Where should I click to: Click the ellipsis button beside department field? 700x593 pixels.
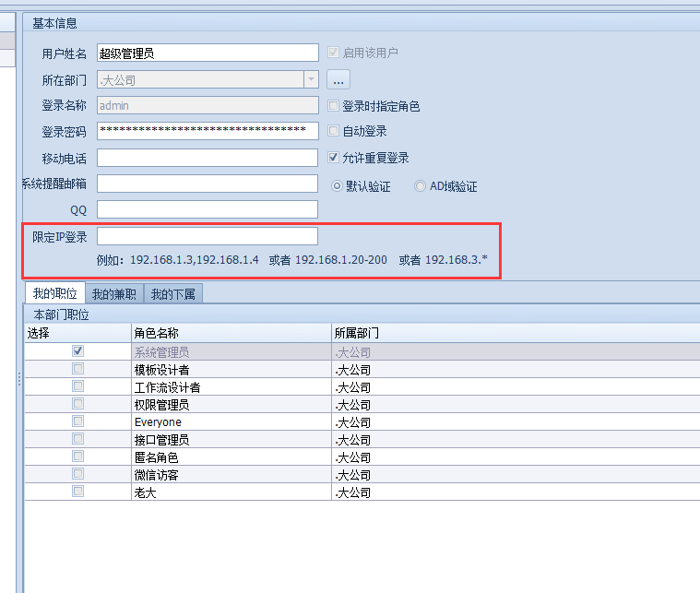coord(338,80)
